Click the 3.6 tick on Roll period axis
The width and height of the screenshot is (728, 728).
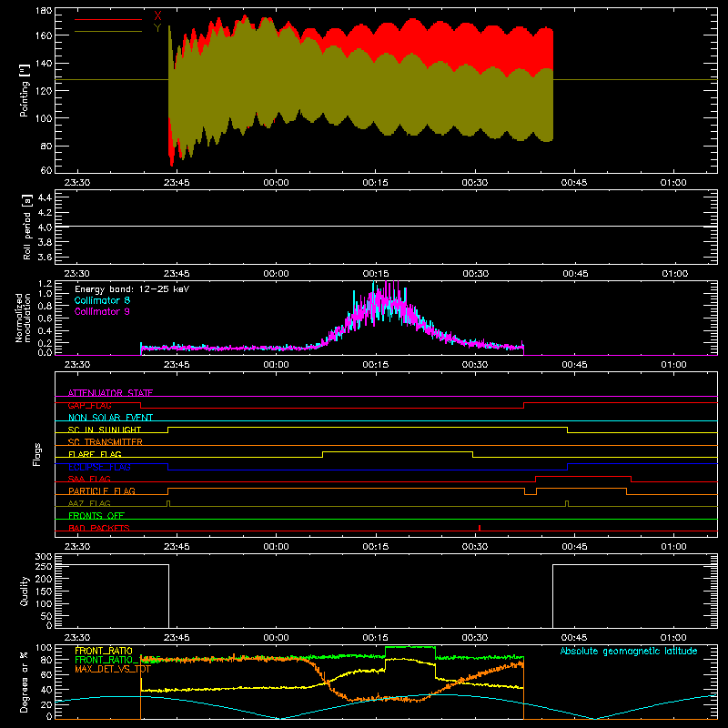point(45,257)
